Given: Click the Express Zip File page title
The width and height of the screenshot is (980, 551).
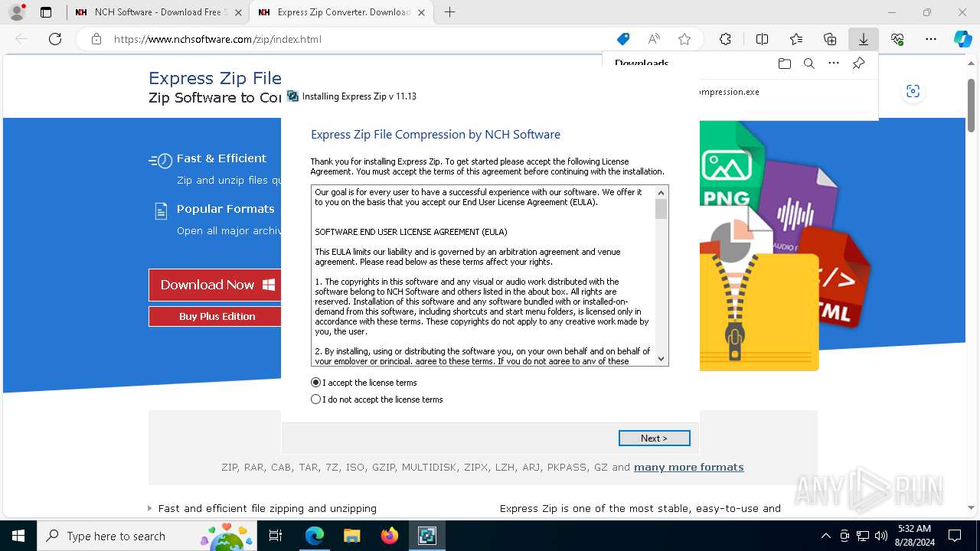Looking at the screenshot, I should pos(215,78).
